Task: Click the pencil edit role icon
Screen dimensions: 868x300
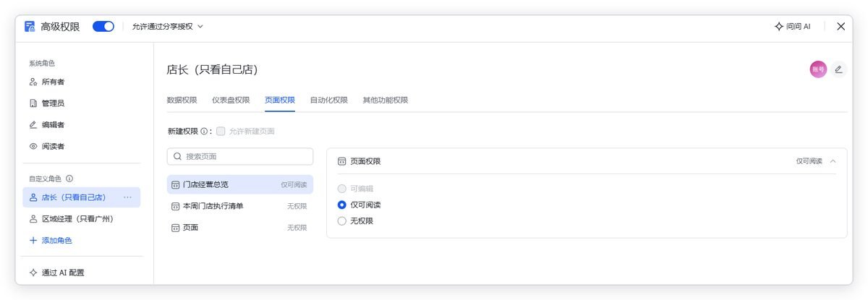Action: (838, 69)
